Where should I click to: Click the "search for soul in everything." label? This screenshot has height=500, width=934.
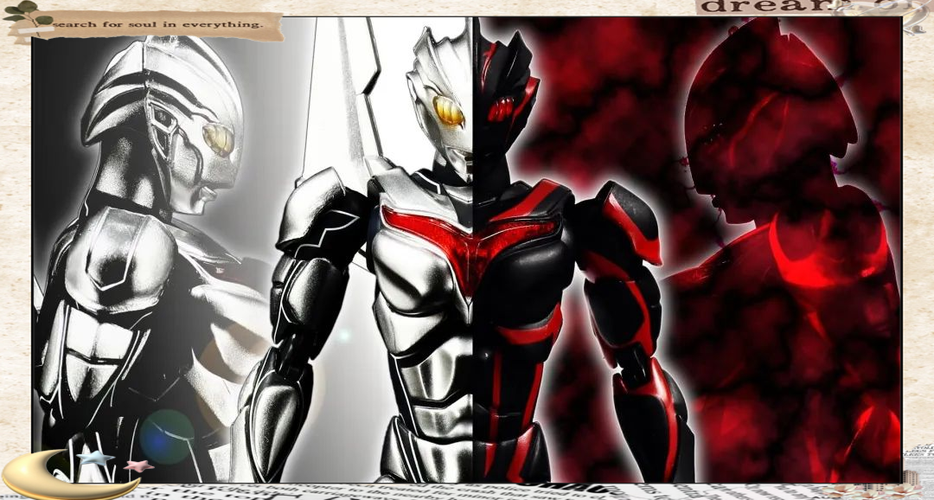click(158, 24)
